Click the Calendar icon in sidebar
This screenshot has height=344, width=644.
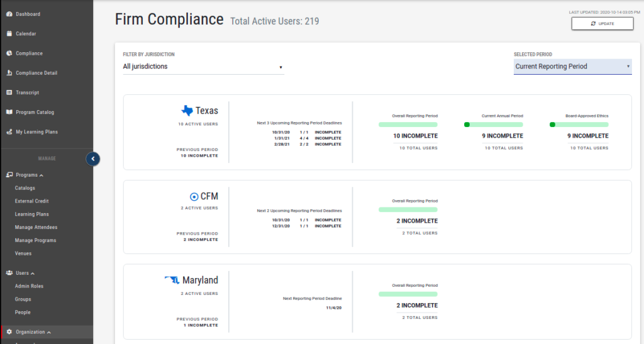coord(9,34)
